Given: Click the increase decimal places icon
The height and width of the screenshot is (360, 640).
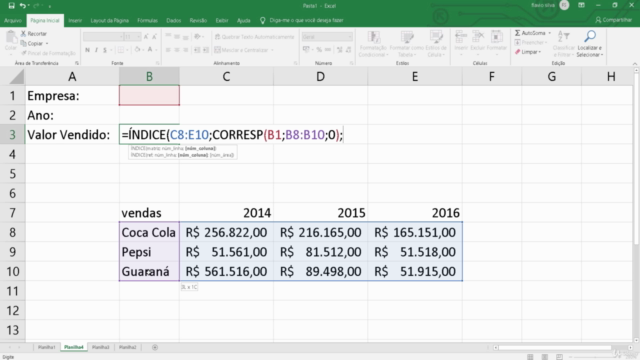Looking at the screenshot, I should (339, 50).
